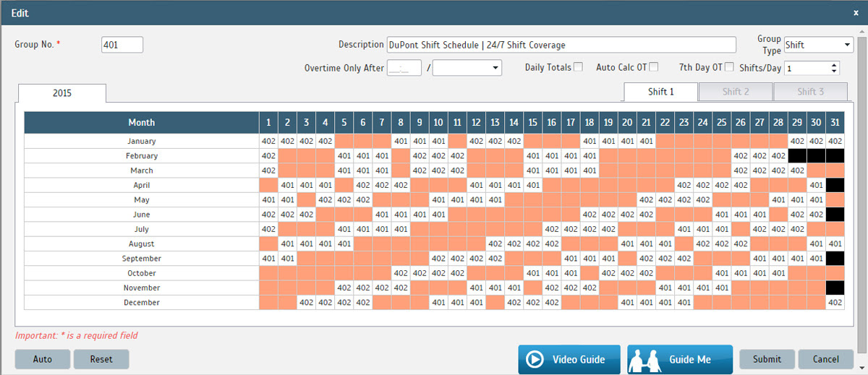Click November day 22 cell with 401

pyautogui.click(x=664, y=288)
